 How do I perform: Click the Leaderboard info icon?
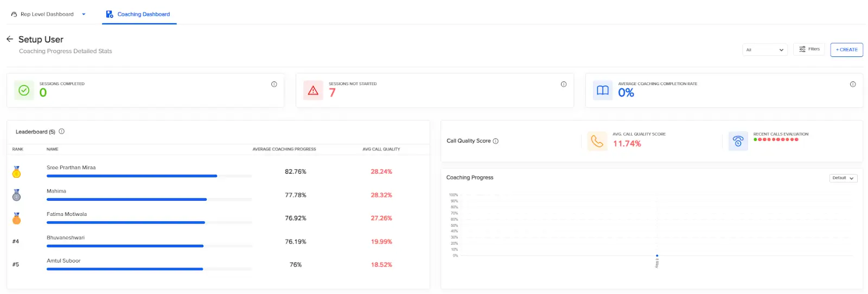(62, 131)
